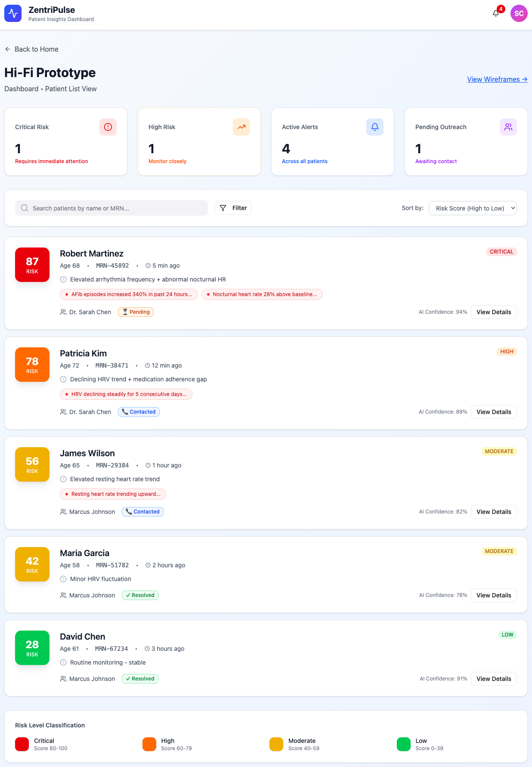This screenshot has width=532, height=767.
Task: Click the red Critical legend color swatch
Action: (22, 744)
